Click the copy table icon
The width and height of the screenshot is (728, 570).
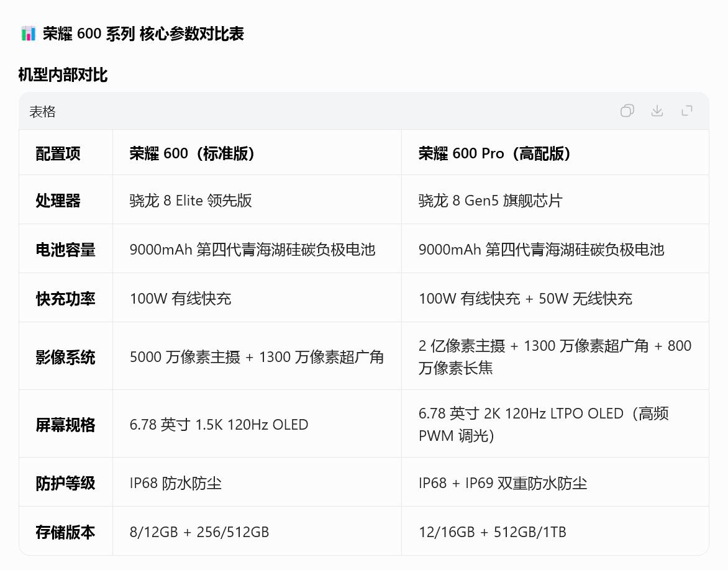pyautogui.click(x=627, y=111)
